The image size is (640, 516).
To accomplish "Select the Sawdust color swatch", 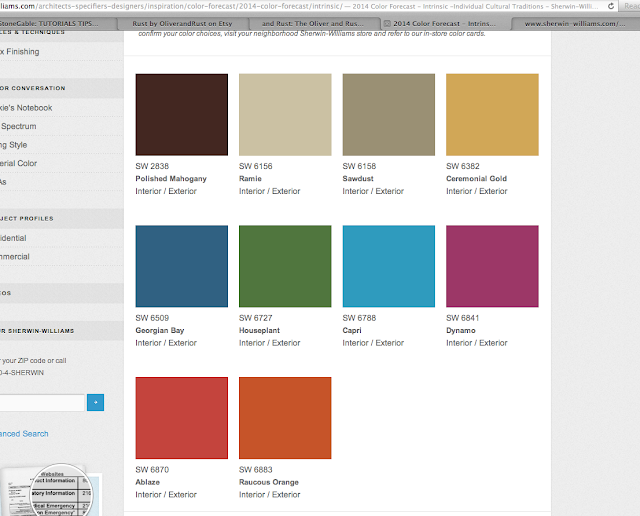I will pyautogui.click(x=389, y=115).
